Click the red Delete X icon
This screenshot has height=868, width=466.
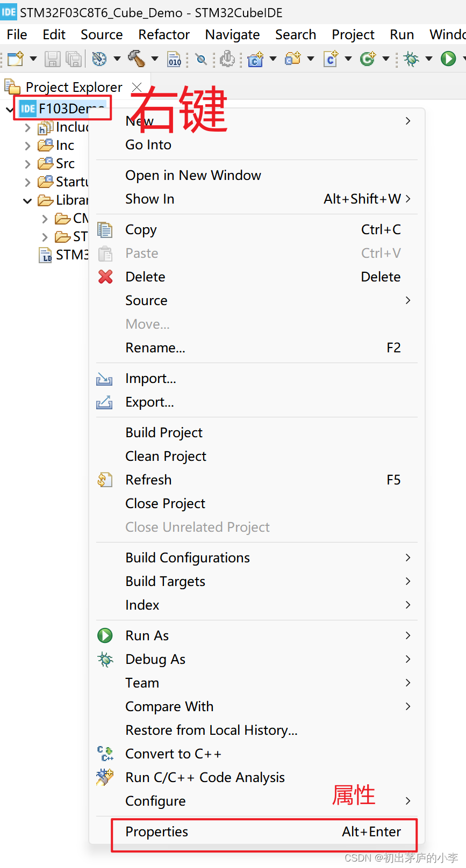pos(105,277)
